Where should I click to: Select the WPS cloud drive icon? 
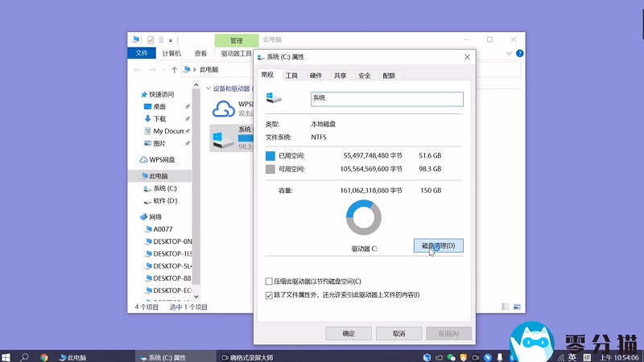click(x=223, y=108)
